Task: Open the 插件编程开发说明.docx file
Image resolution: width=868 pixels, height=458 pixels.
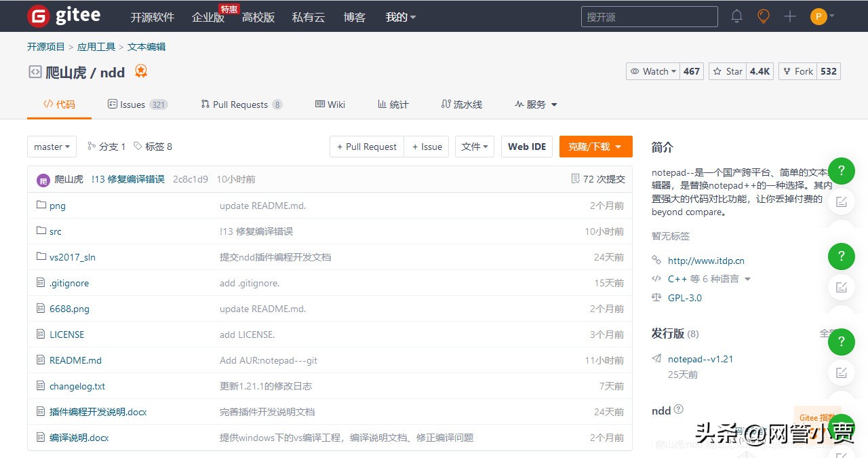Action: click(98, 411)
